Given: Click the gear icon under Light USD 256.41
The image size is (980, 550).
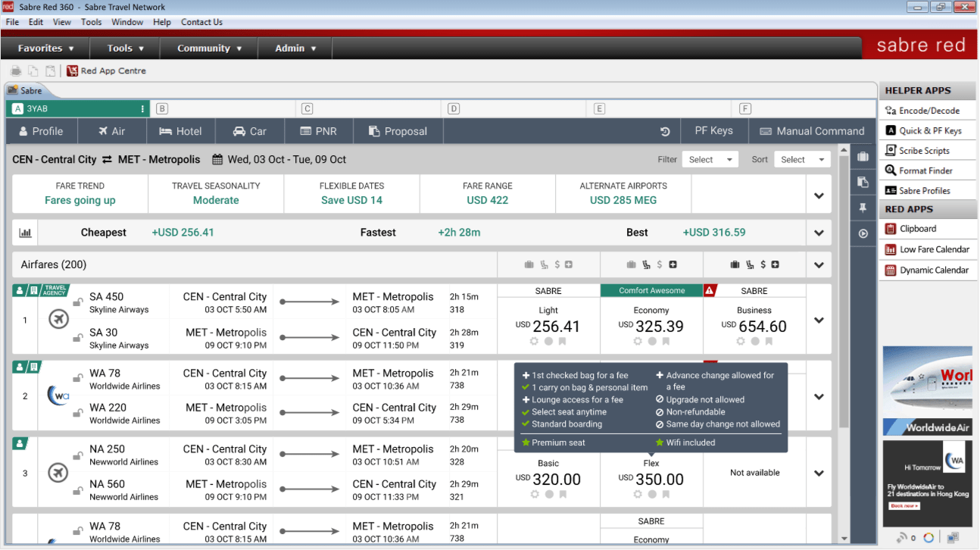Looking at the screenshot, I should (535, 341).
